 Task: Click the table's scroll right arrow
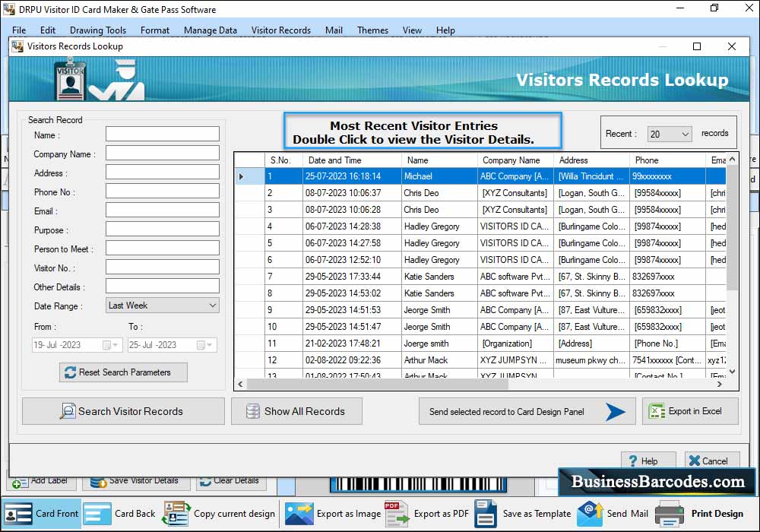(x=720, y=385)
